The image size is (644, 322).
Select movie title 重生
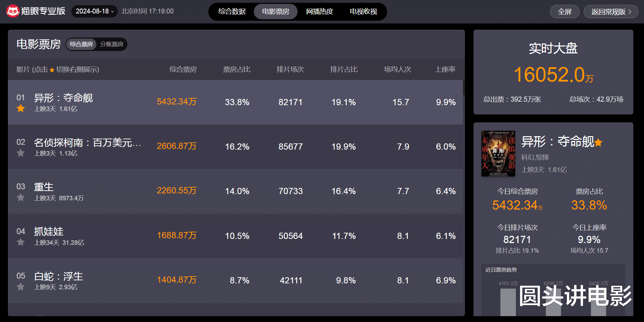[44, 187]
